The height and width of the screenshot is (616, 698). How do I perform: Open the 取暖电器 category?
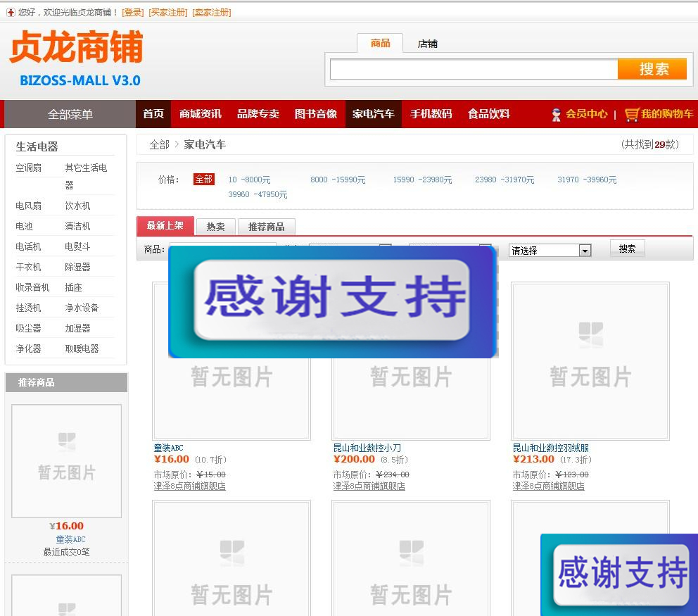[x=82, y=348]
